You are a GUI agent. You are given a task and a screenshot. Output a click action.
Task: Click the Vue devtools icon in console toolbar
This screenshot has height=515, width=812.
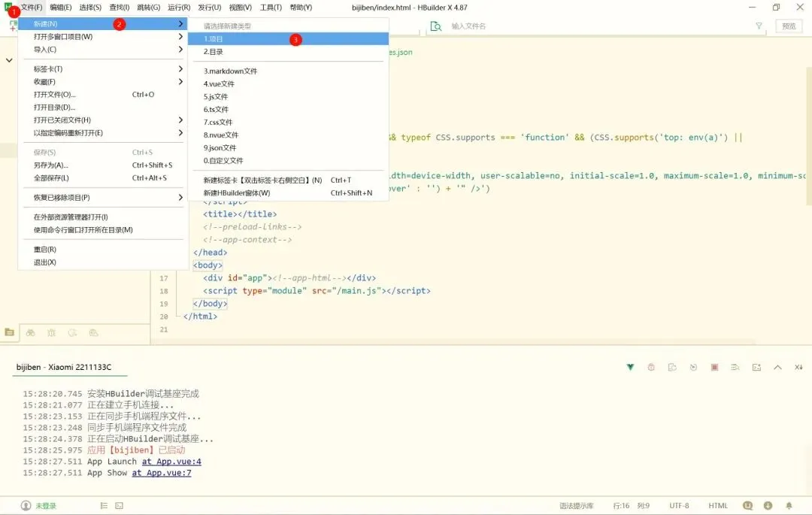click(x=630, y=367)
